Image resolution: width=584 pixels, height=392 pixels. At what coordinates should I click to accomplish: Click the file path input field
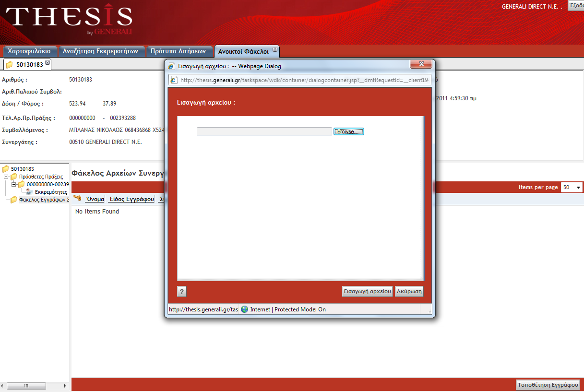[x=264, y=131]
